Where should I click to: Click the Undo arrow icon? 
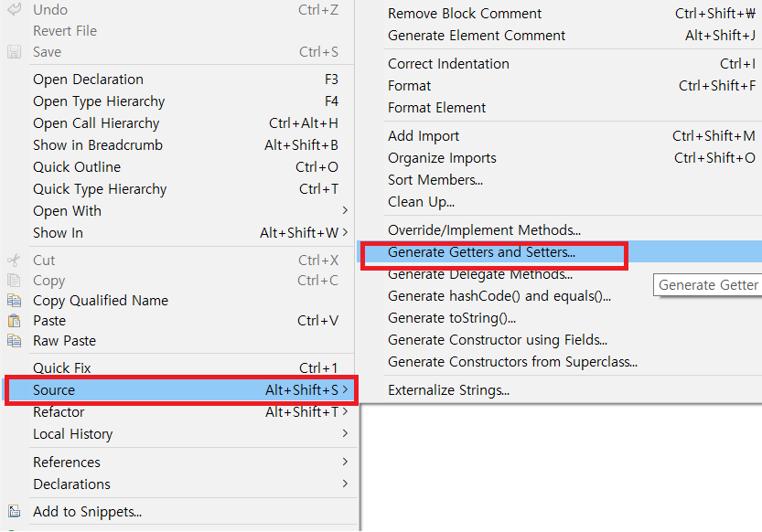[15, 9]
